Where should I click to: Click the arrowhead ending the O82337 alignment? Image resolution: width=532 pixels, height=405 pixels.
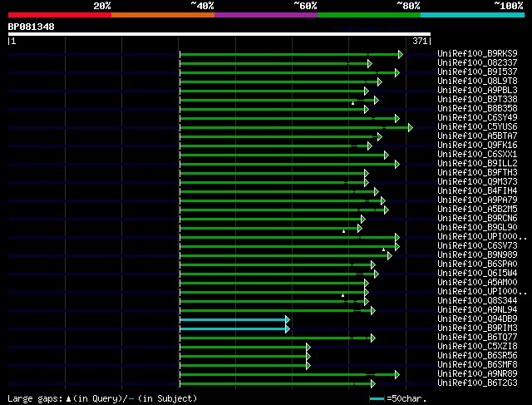[x=369, y=63]
